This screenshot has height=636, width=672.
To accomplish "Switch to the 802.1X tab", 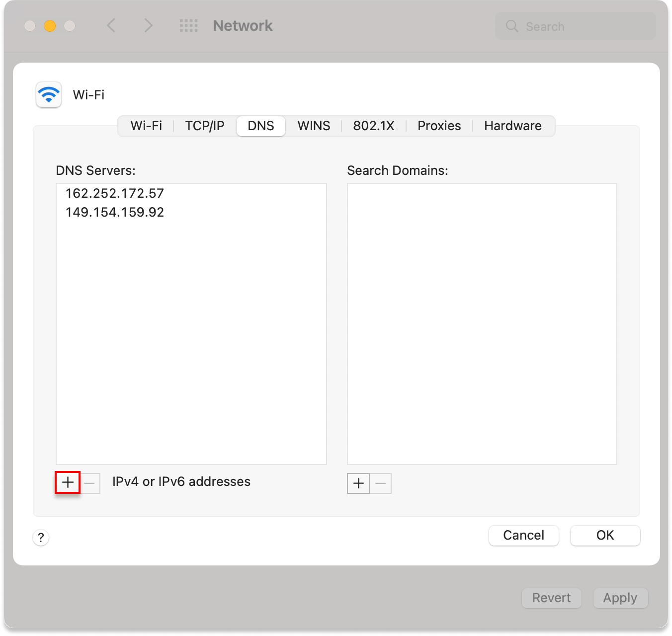I will tap(373, 126).
